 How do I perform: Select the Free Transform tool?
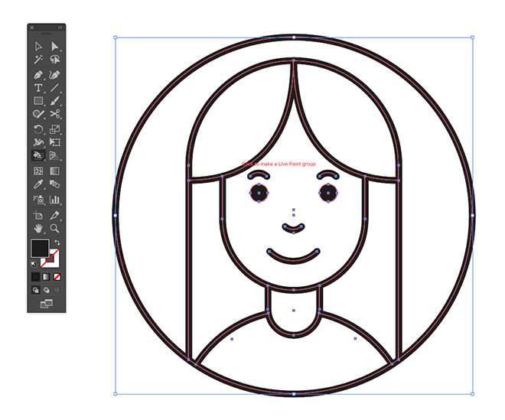(54, 142)
